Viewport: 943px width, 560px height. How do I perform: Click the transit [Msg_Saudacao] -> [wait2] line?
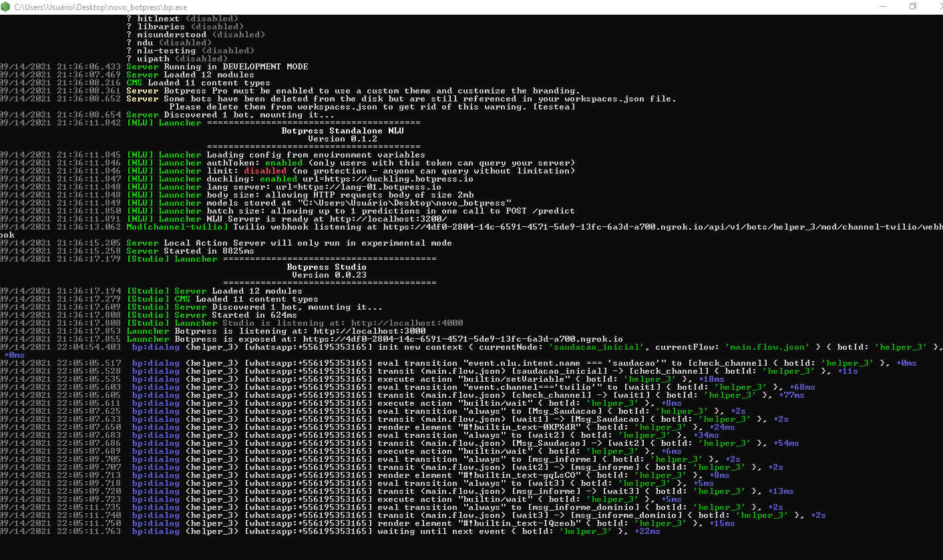[x=399, y=443]
